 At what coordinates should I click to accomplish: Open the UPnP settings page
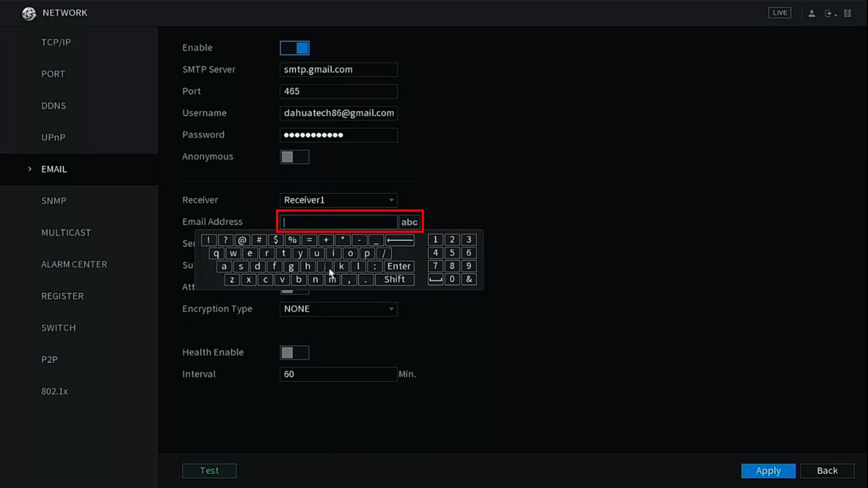point(79,137)
